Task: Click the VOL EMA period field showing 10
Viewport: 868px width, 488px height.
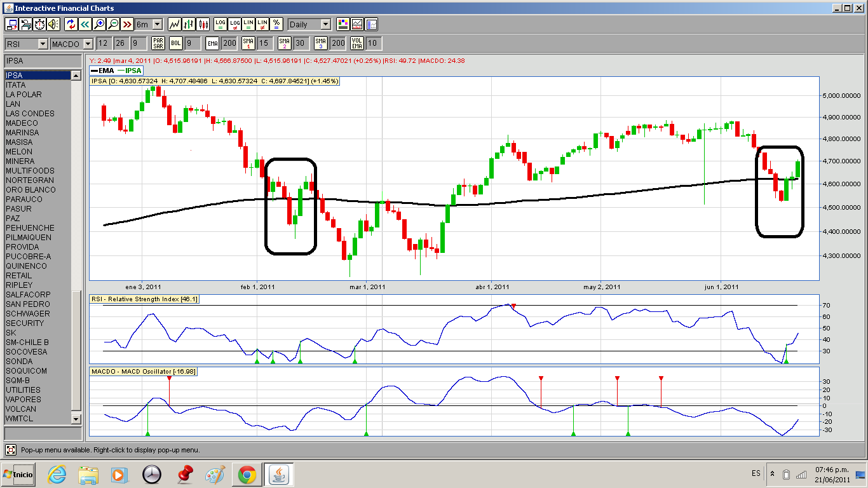Action: (x=374, y=43)
